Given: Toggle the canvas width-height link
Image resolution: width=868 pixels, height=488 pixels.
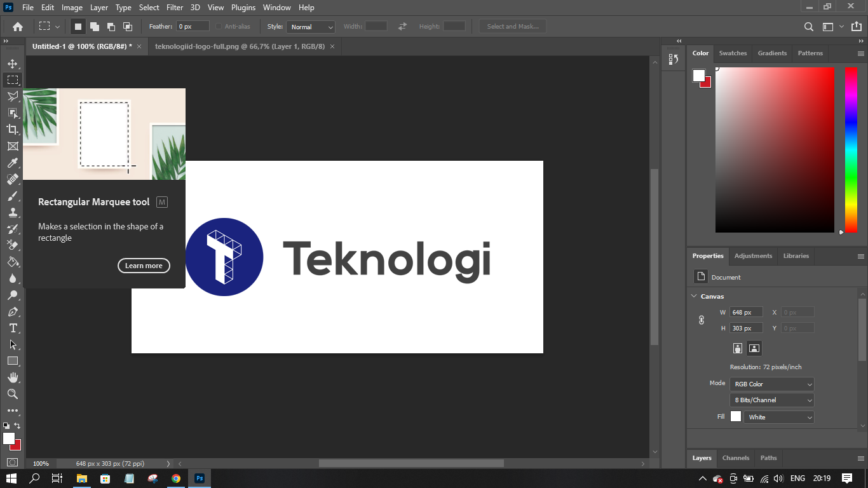Looking at the screenshot, I should pos(702,320).
